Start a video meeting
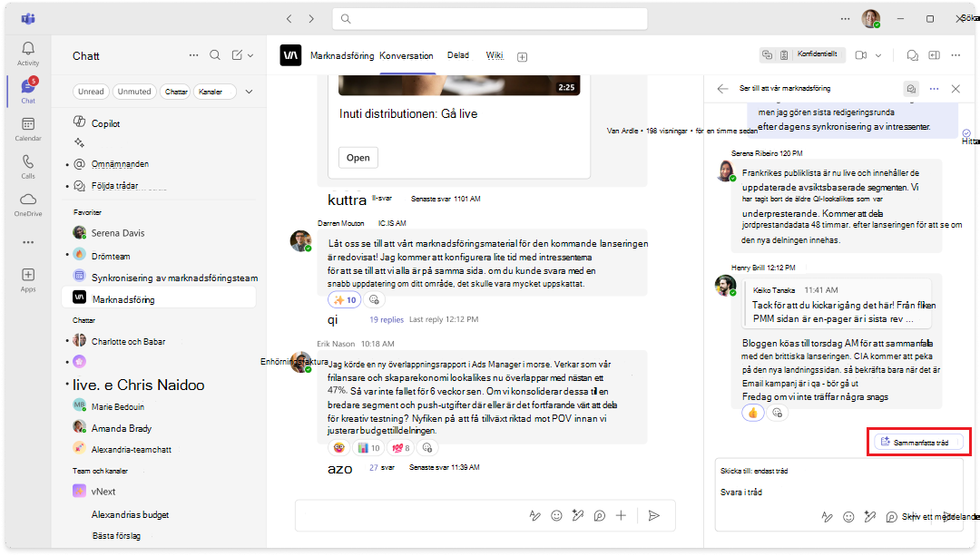This screenshot has height=556, width=980. (x=860, y=55)
